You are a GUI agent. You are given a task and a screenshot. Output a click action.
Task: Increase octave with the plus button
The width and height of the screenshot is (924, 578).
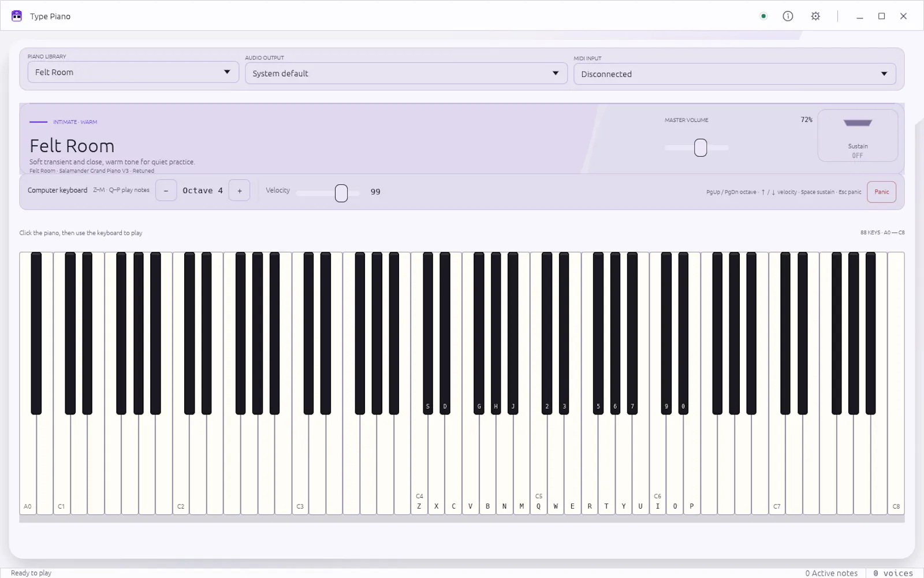click(240, 190)
